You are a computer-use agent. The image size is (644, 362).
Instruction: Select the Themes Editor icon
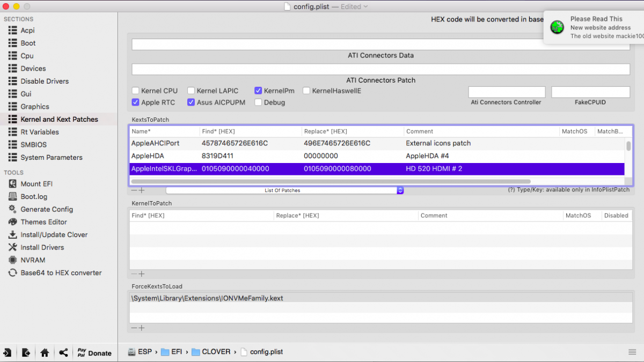(12, 222)
